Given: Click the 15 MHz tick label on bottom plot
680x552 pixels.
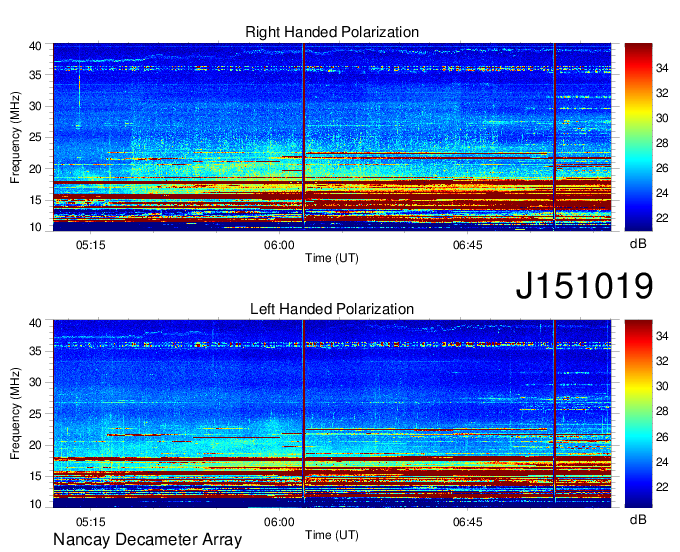Looking at the screenshot, I should (x=35, y=476).
